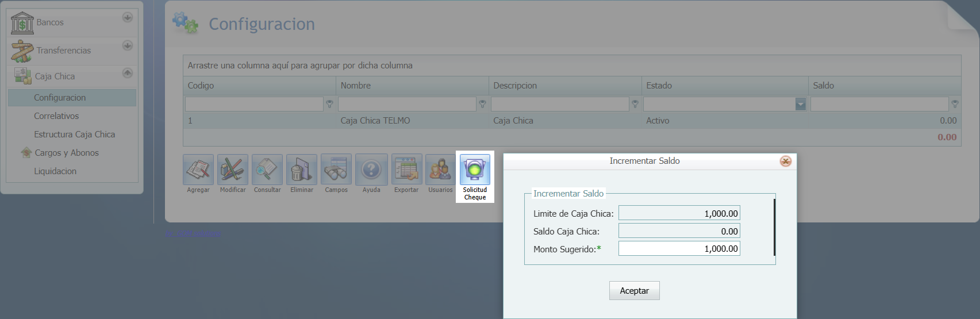This screenshot has width=980, height=319.
Task: Open the Consultar tool
Action: (x=267, y=170)
